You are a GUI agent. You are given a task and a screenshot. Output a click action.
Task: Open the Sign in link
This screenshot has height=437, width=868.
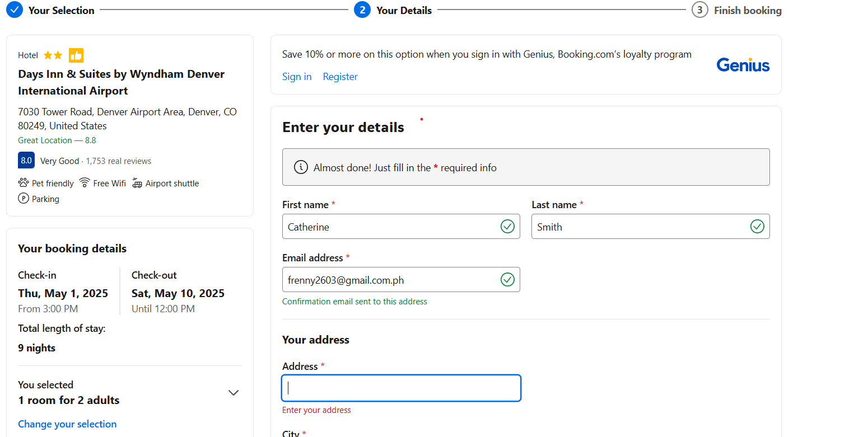tap(297, 77)
